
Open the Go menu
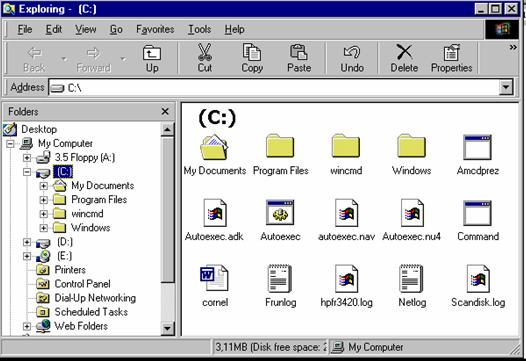click(116, 30)
